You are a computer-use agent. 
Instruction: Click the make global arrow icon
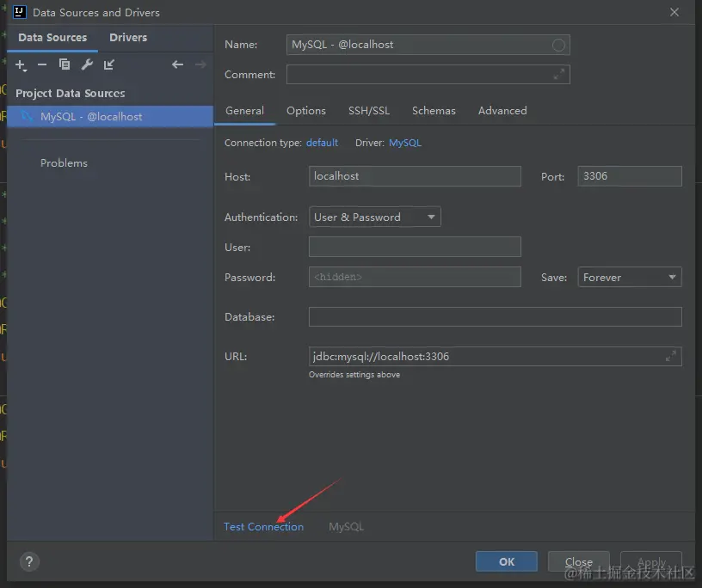tap(108, 64)
